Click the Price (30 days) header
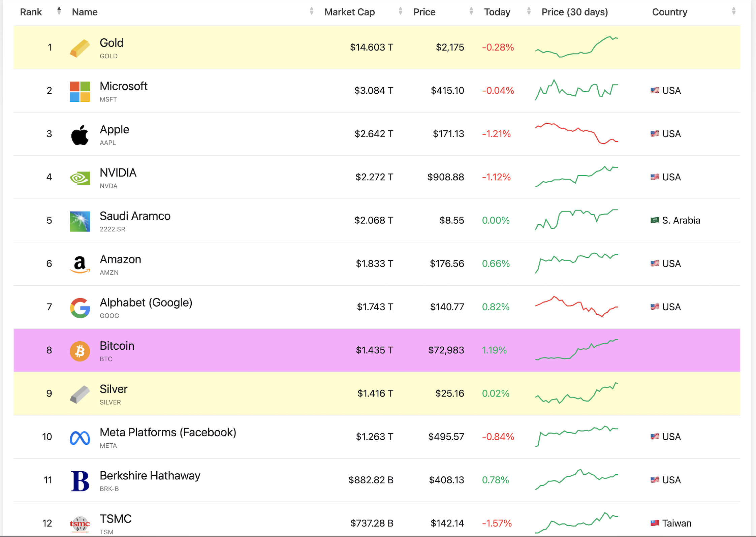The image size is (756, 537). [574, 12]
